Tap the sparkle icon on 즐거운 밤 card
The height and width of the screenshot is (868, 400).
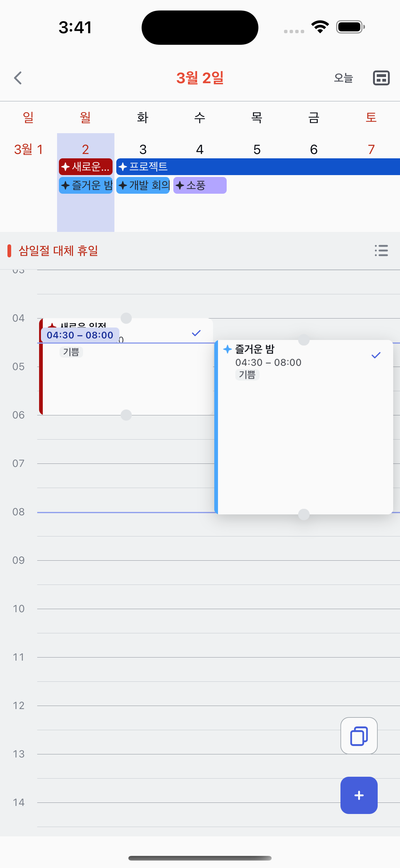coord(228,349)
